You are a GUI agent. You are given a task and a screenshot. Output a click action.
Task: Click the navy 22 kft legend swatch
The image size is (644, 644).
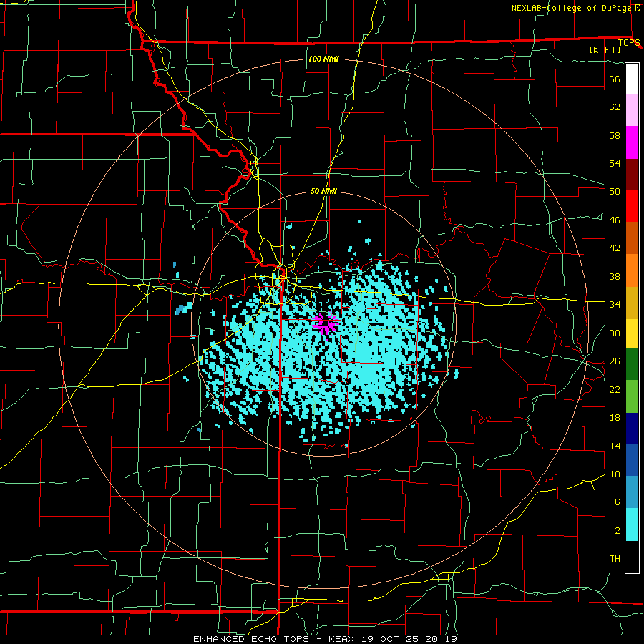point(632,429)
